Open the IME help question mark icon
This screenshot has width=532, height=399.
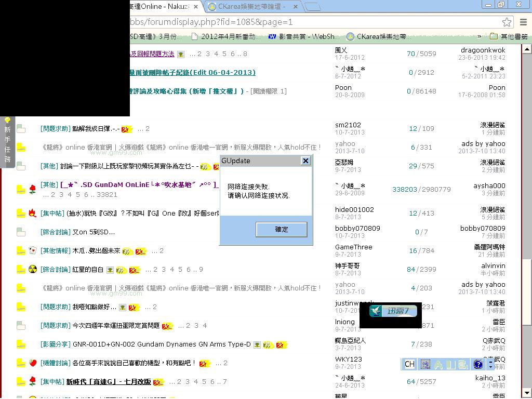point(478,364)
